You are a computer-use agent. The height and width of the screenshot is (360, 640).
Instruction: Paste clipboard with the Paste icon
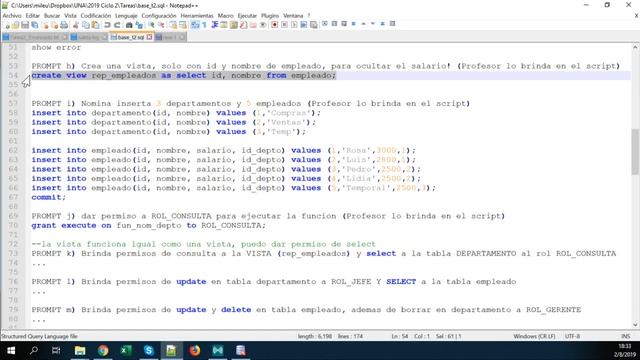(x=95, y=25)
